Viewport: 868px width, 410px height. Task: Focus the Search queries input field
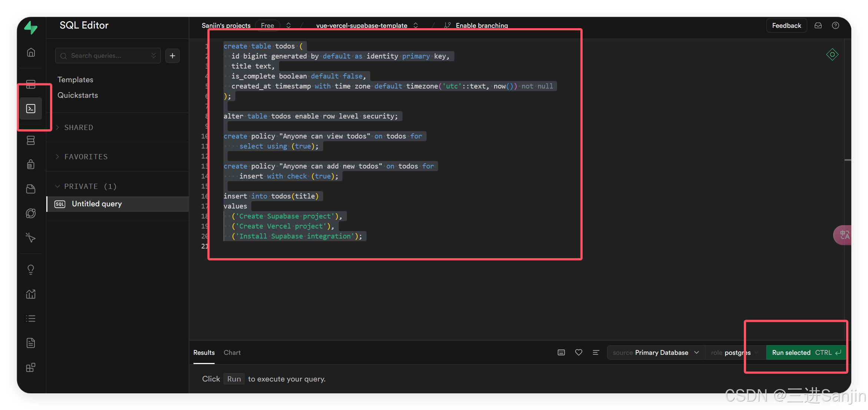pos(107,56)
